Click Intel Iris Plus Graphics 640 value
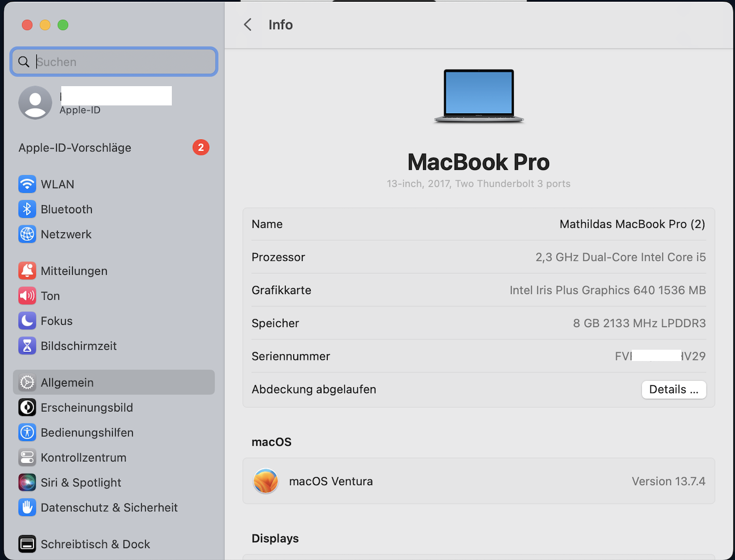Screen dimensions: 735x560 pyautogui.click(x=607, y=290)
